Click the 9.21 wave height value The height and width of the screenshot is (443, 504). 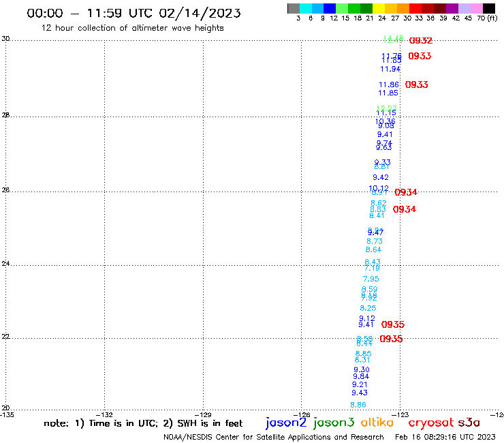pos(360,385)
